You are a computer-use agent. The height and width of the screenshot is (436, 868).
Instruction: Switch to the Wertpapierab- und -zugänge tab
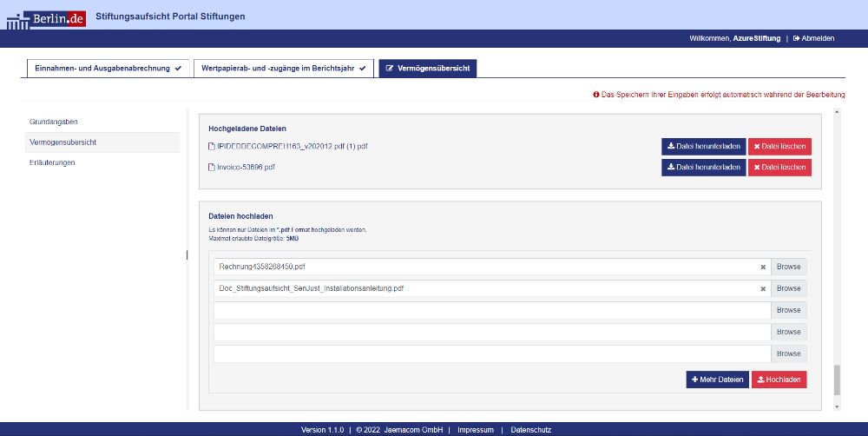pos(284,68)
